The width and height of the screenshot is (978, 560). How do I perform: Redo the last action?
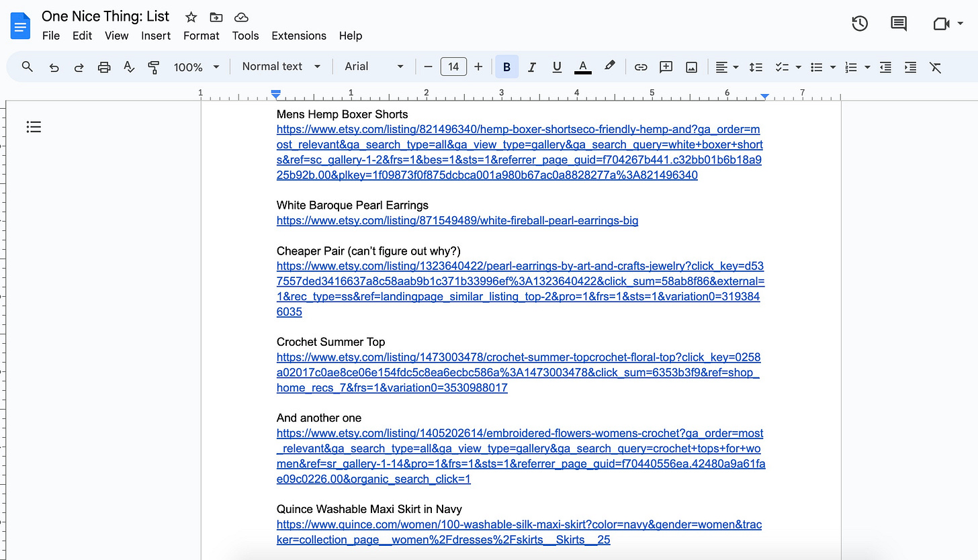(79, 66)
